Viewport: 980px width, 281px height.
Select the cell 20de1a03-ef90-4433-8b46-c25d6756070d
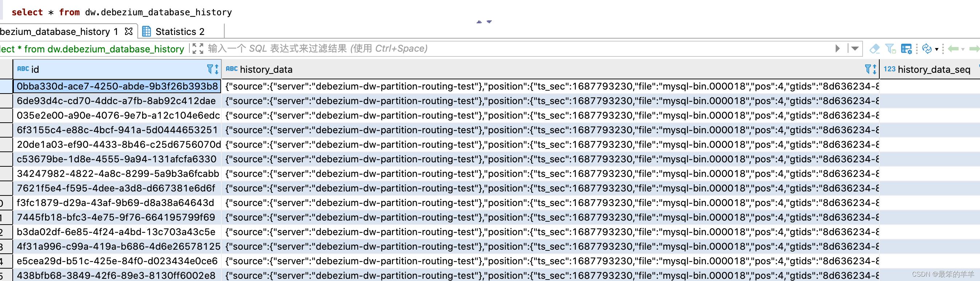click(x=117, y=145)
